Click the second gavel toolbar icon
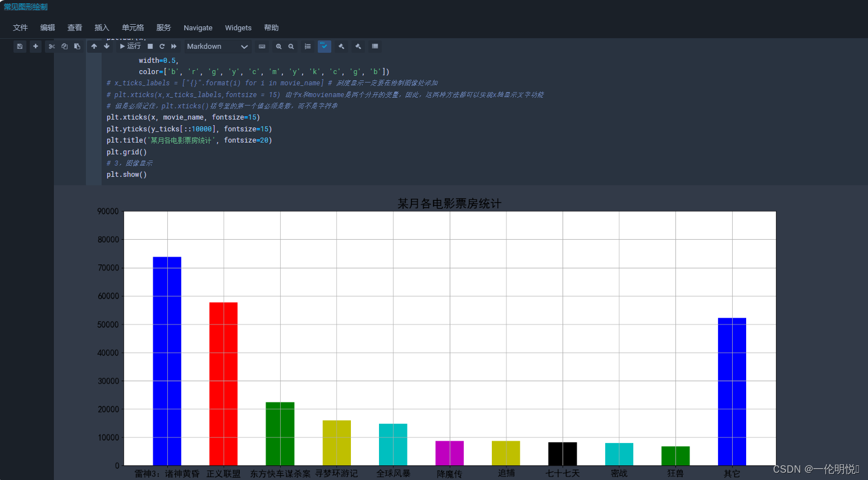The width and height of the screenshot is (868, 480). pos(358,47)
